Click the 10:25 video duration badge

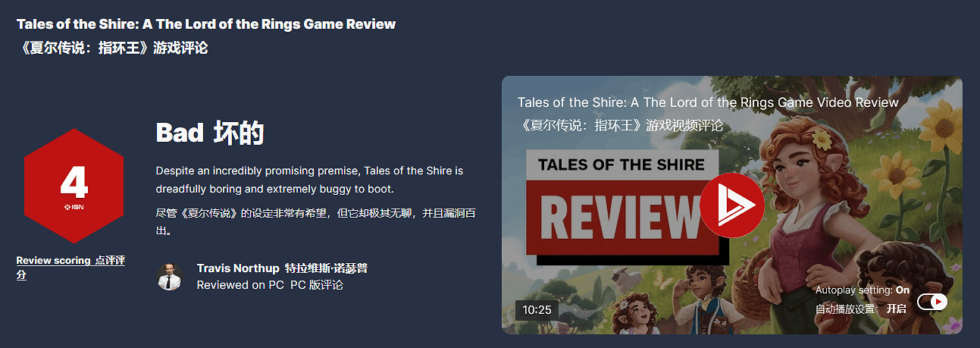537,309
